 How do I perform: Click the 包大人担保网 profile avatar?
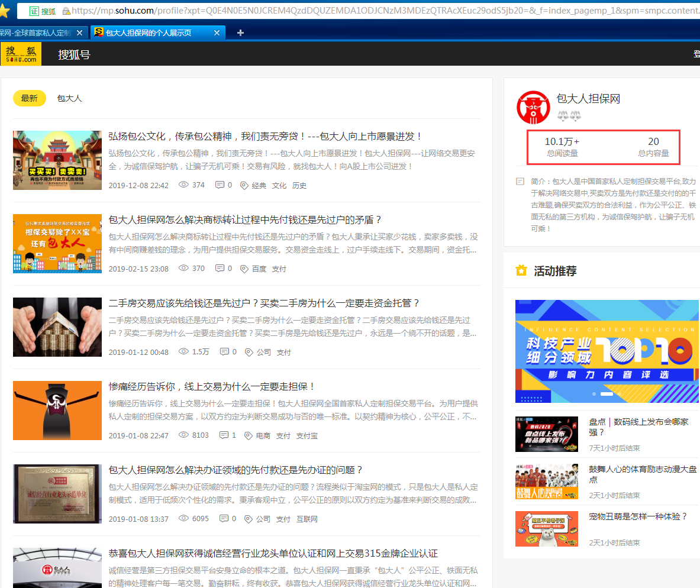tap(534, 108)
